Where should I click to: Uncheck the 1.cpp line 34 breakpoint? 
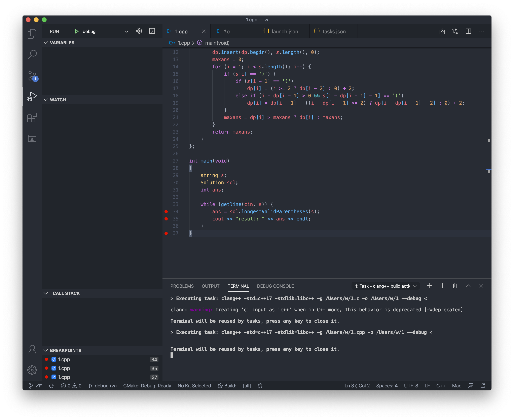pos(54,359)
